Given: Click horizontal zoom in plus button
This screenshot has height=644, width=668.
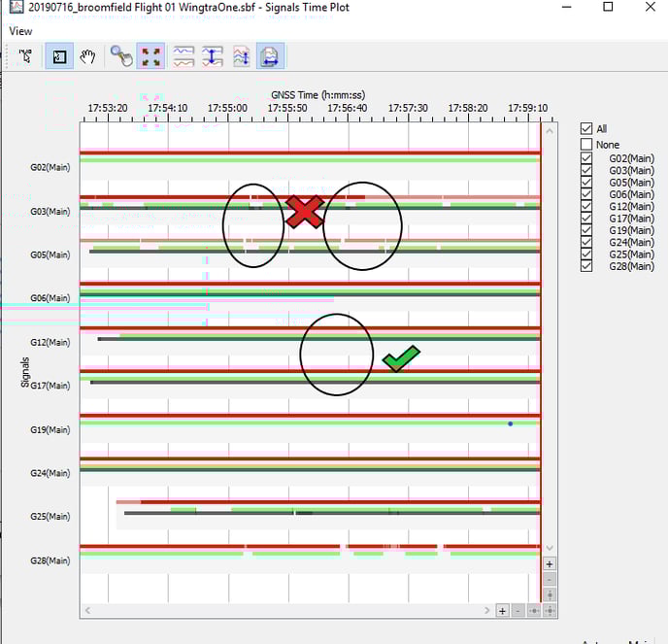Looking at the screenshot, I should 502,611.
